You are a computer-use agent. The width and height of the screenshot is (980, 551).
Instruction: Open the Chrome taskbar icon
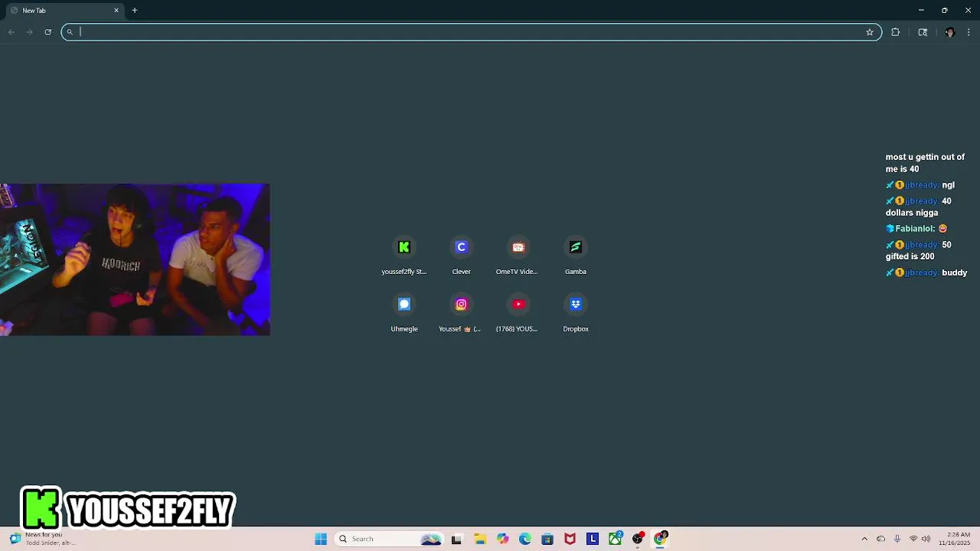coord(661,539)
